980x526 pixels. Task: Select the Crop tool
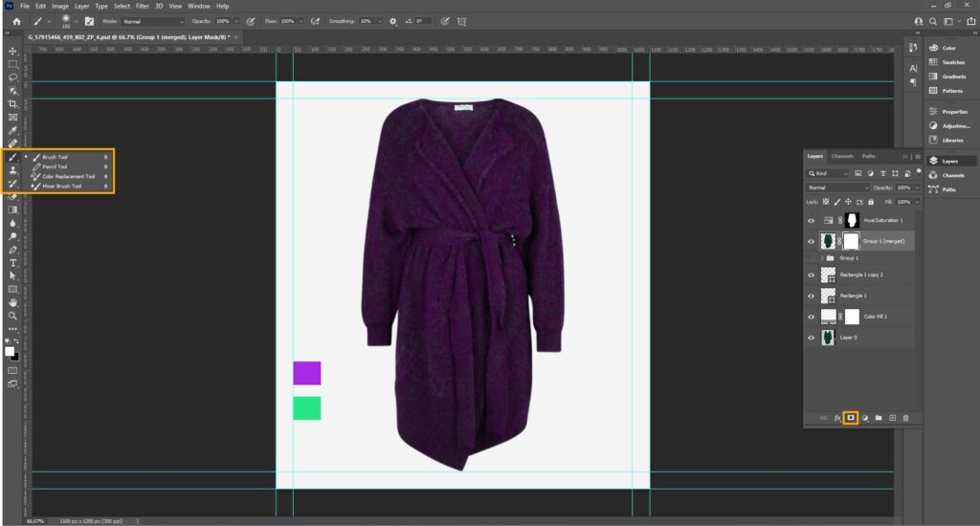12,103
